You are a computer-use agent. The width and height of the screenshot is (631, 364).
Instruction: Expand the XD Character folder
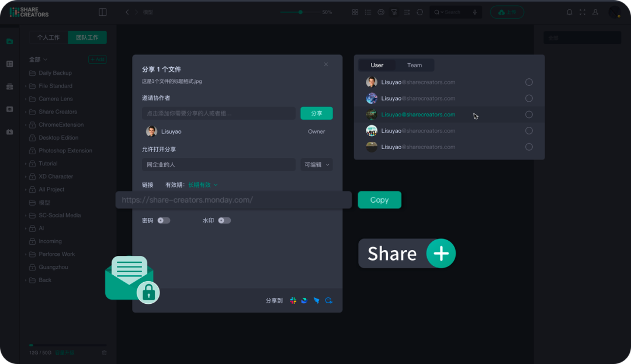click(26, 176)
